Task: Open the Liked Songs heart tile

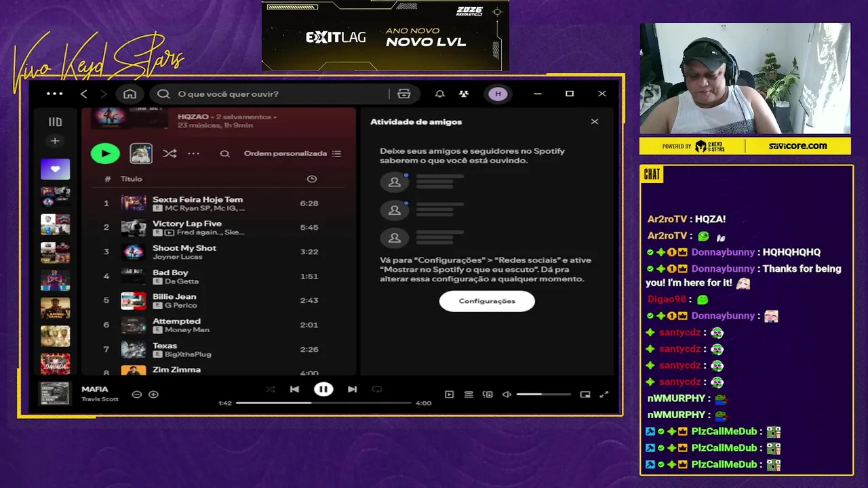Action: (x=55, y=169)
